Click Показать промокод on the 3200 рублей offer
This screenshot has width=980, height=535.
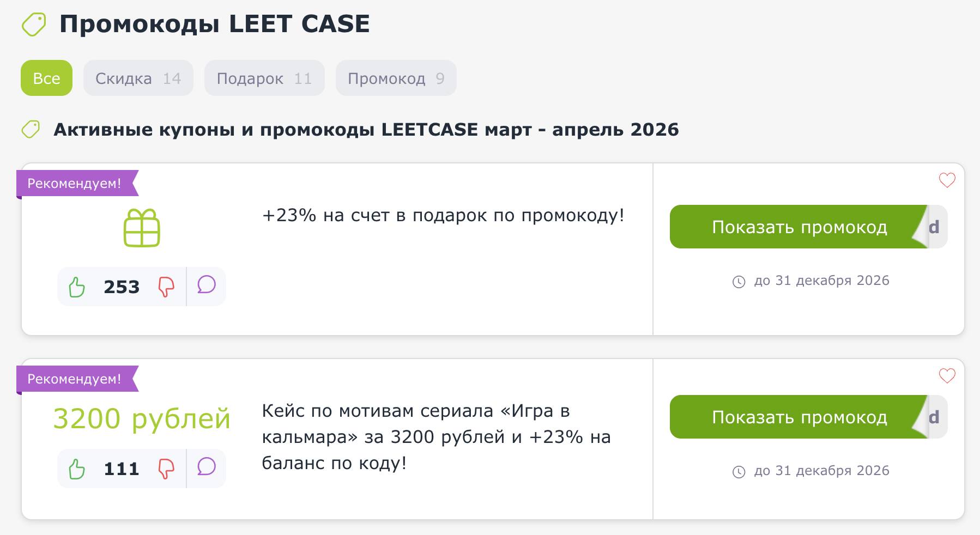[x=798, y=417]
